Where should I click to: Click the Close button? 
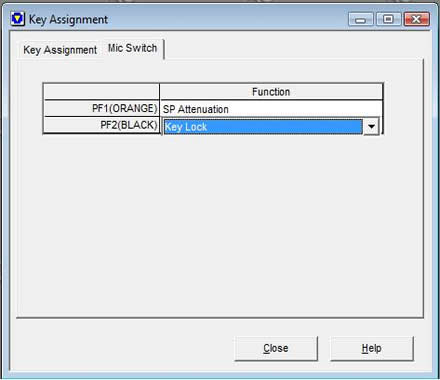(x=276, y=348)
